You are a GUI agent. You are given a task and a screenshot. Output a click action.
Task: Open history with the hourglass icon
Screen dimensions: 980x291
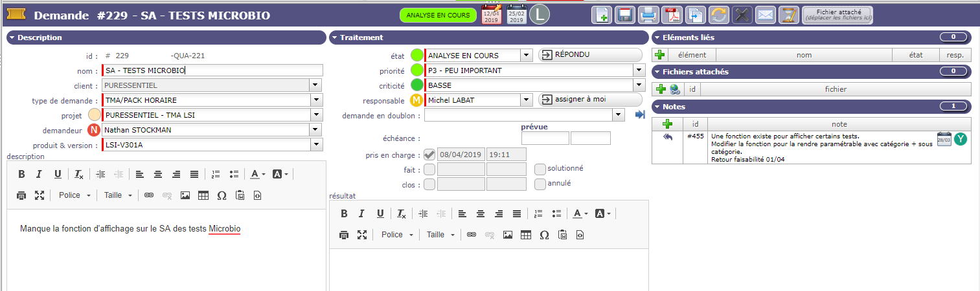pos(788,14)
